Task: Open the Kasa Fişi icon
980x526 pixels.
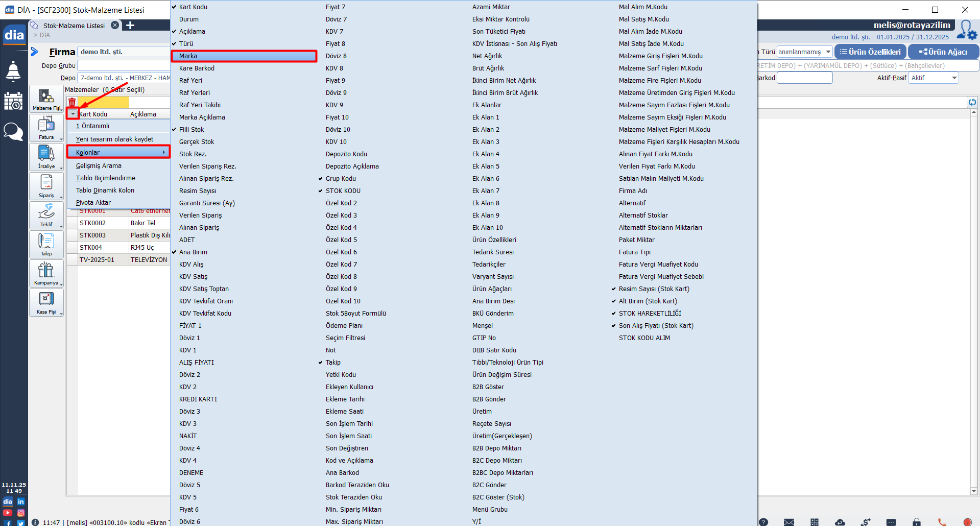Action: coord(46,302)
